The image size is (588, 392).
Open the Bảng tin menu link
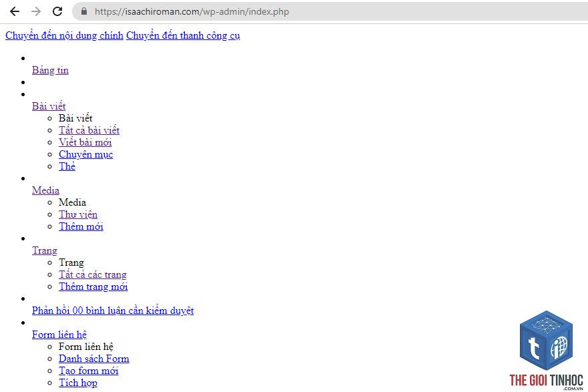50,70
